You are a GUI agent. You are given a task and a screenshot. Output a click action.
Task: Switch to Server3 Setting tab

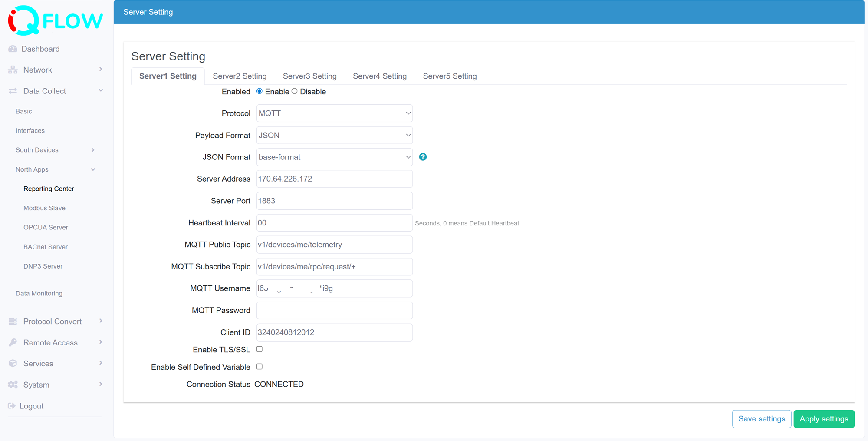[309, 76]
